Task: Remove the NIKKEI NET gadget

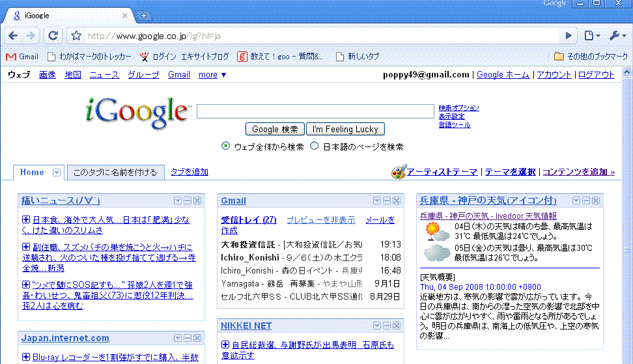Action: coord(397,326)
